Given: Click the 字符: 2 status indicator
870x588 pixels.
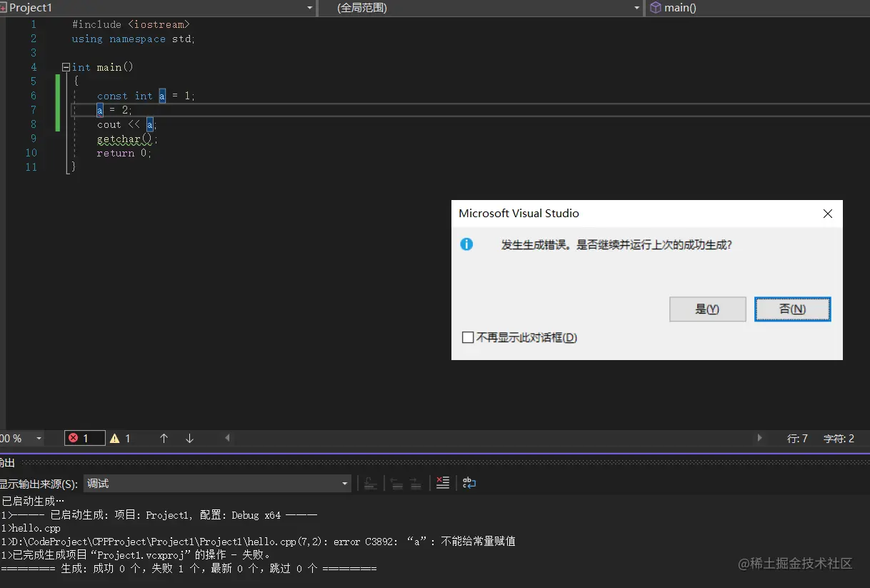Looking at the screenshot, I should coord(839,439).
